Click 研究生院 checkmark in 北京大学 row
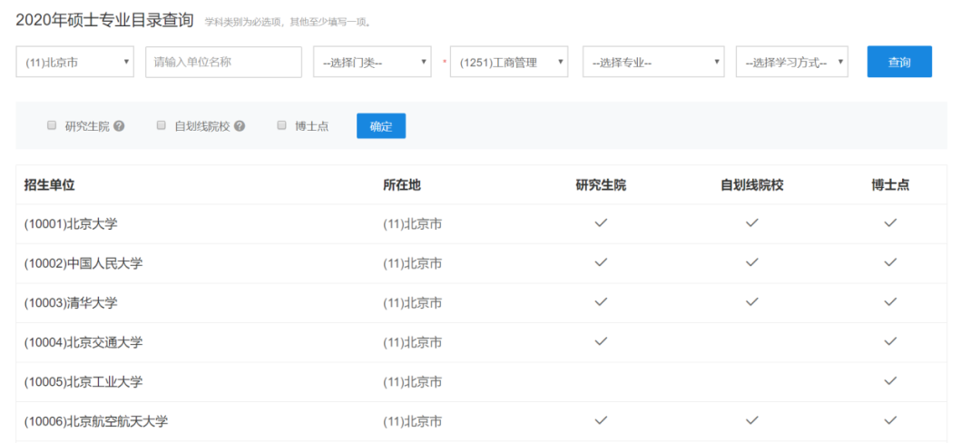This screenshot has height=443, width=980. (x=601, y=223)
